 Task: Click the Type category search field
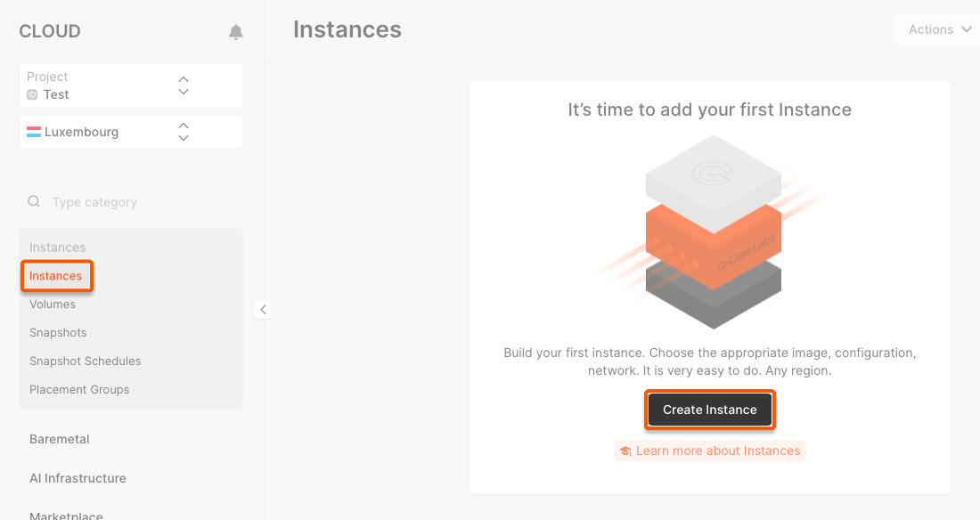[94, 201]
